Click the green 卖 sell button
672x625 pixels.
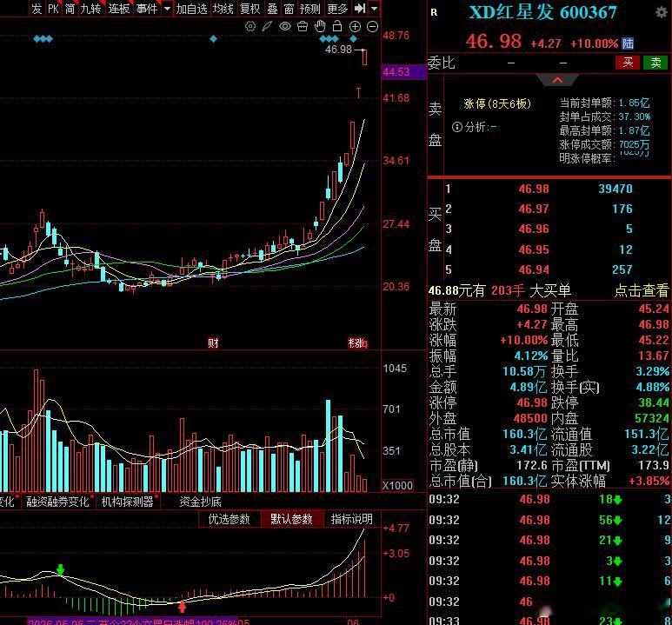tap(655, 63)
